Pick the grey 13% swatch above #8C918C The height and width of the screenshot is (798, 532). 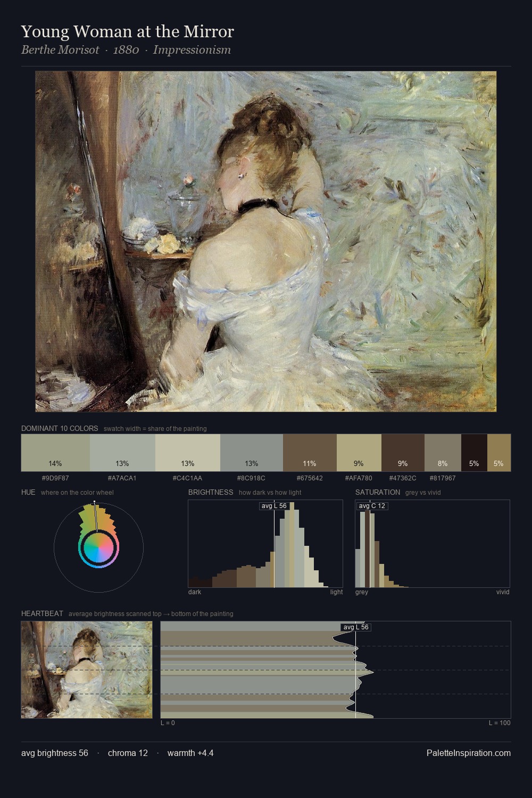[252, 453]
